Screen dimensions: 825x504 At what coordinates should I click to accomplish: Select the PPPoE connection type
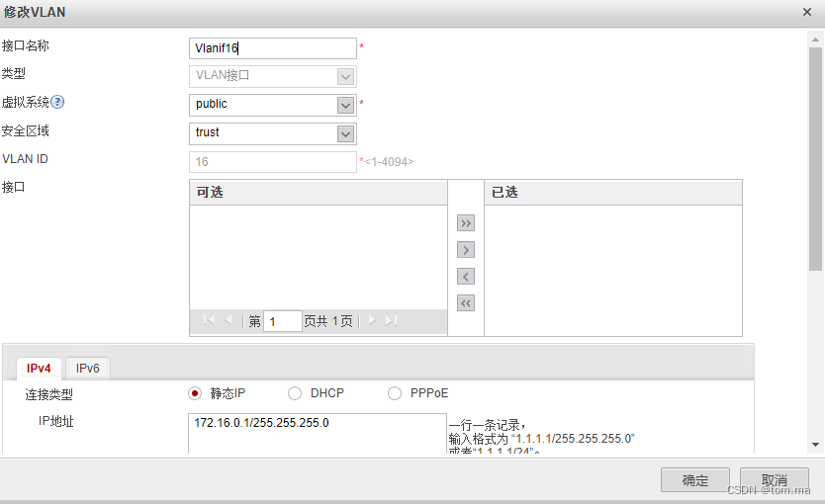[395, 393]
